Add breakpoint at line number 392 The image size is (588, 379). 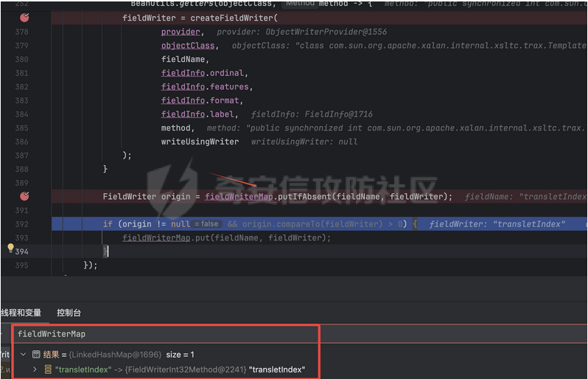21,224
